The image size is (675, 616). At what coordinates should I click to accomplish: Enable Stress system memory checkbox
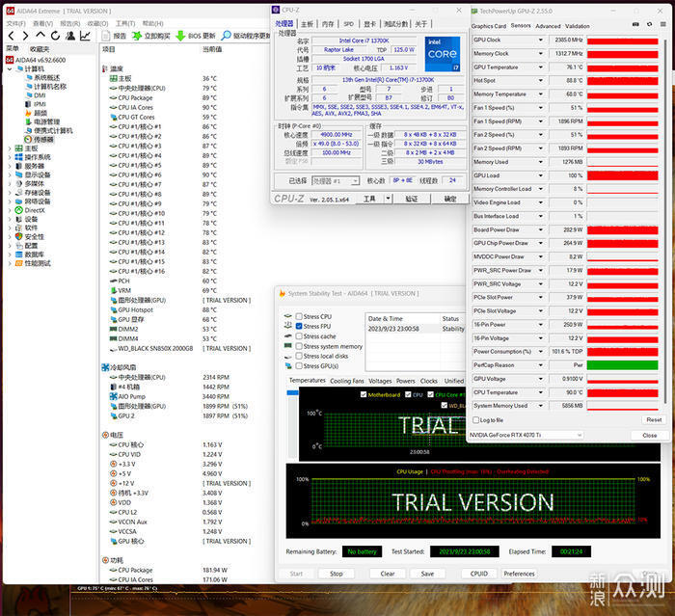(x=299, y=346)
